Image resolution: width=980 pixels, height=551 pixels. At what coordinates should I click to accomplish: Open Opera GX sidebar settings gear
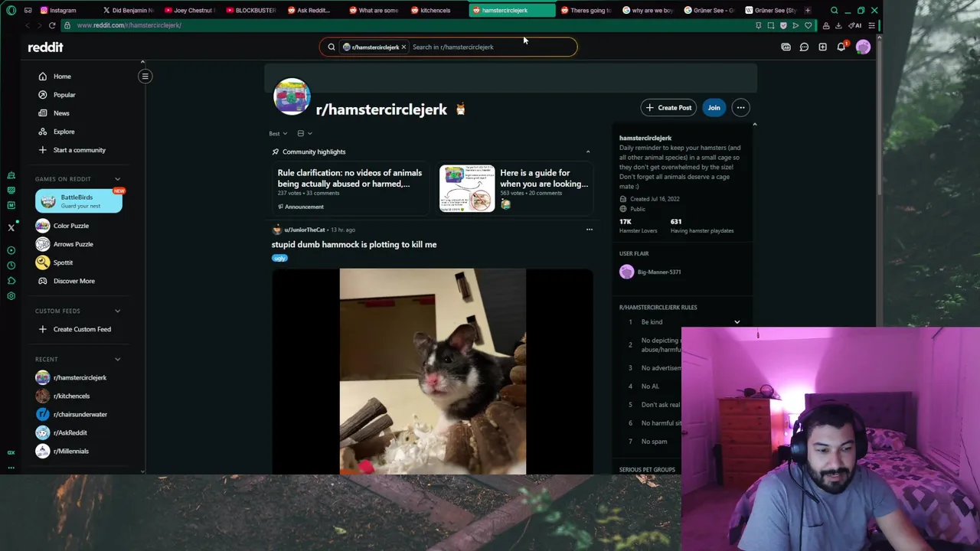(x=11, y=295)
